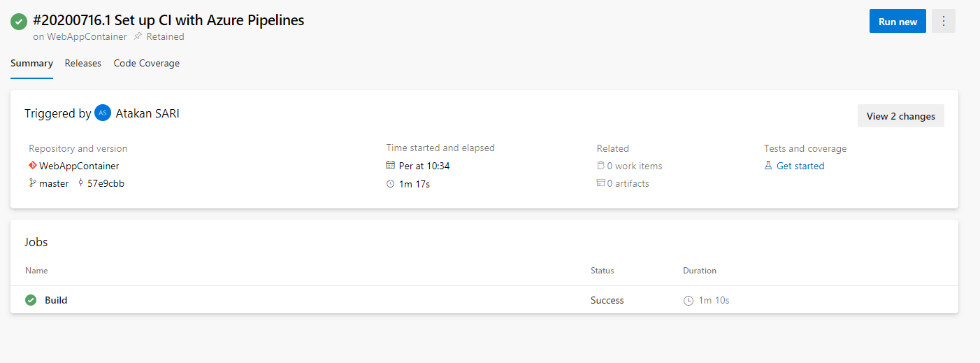The width and height of the screenshot is (980, 363).
Task: Click the green pipeline success status icon
Action: [x=18, y=22]
